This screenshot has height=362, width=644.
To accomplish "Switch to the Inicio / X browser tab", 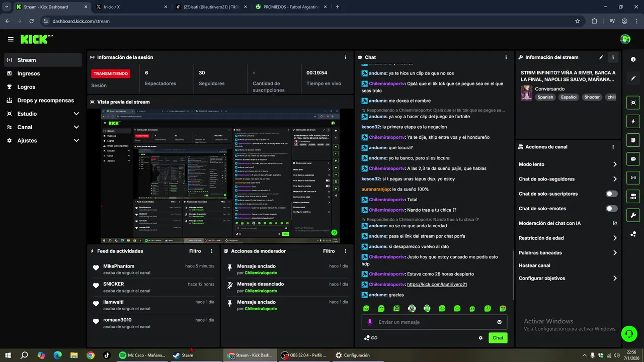I will (x=132, y=7).
